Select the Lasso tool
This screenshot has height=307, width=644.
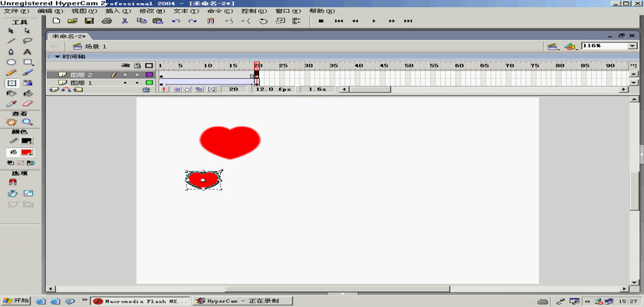[x=27, y=41]
